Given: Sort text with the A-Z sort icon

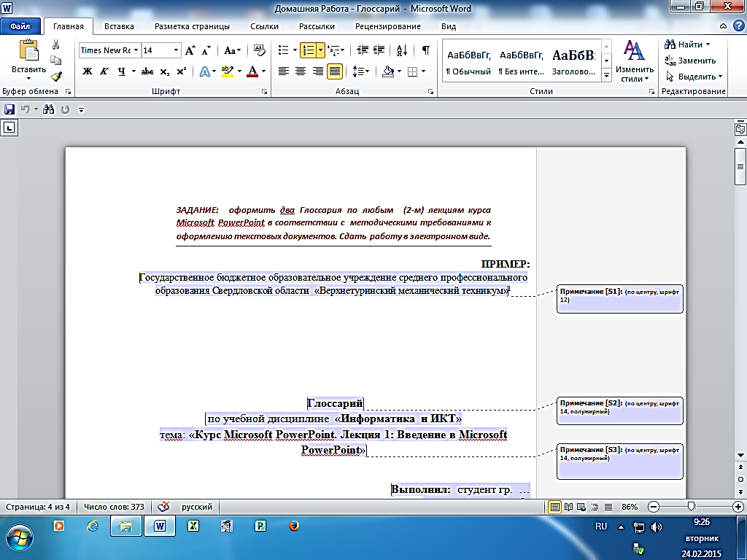Looking at the screenshot, I should (x=402, y=50).
